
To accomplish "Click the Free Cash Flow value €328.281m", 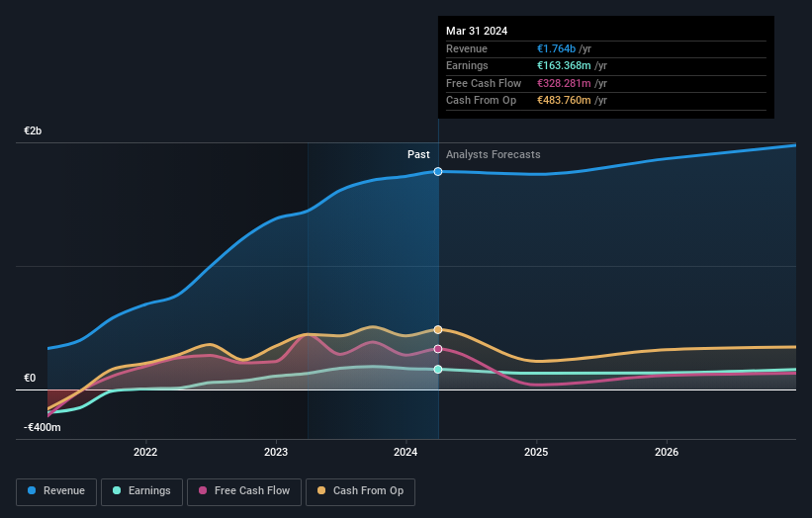I will (564, 83).
